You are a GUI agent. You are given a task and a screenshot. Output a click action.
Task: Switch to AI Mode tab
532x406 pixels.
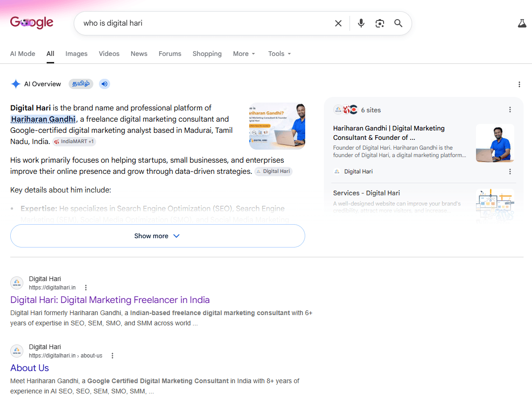click(x=23, y=54)
